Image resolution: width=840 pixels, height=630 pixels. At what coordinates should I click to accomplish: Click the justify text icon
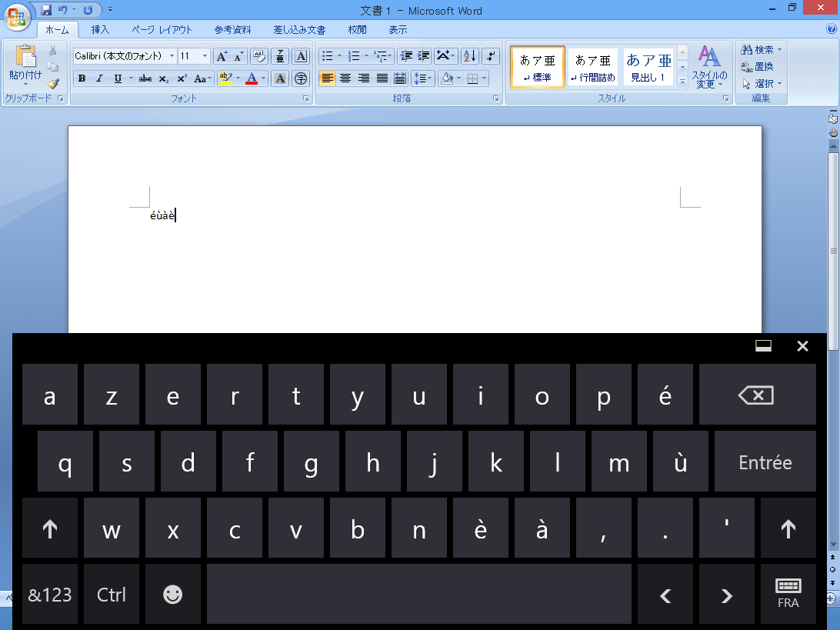click(x=382, y=78)
